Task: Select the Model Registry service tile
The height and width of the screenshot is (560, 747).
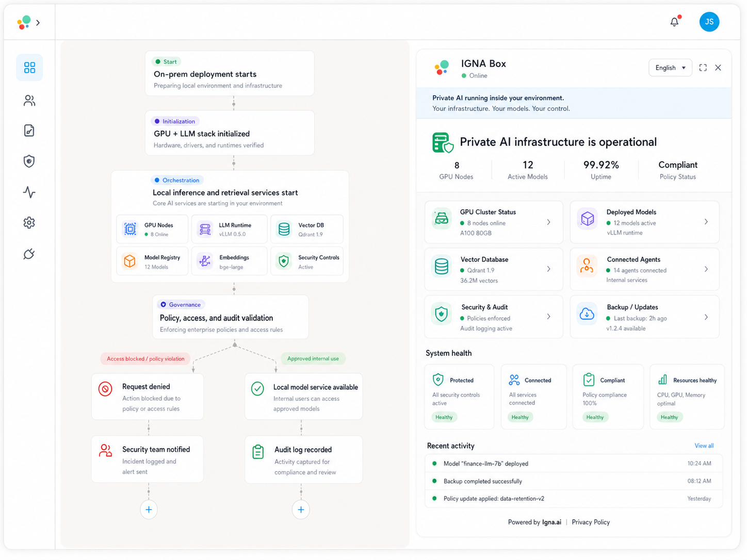Action: [152, 261]
